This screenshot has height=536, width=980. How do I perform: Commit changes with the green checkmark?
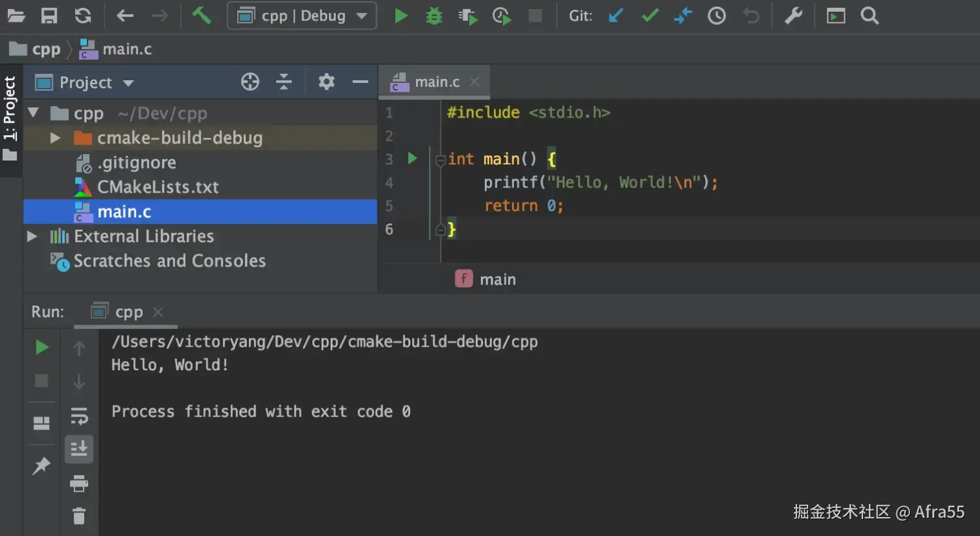click(649, 16)
